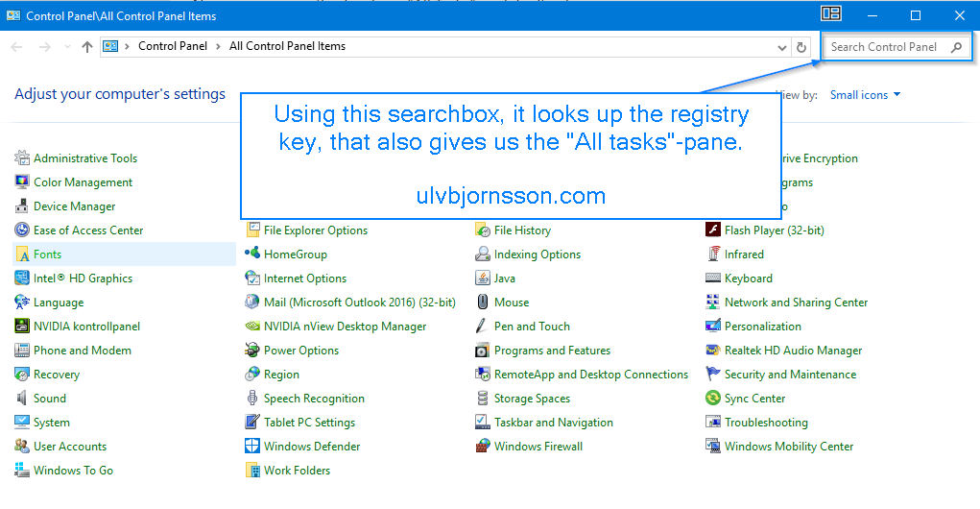Click the Sound speaker icon

click(x=22, y=399)
